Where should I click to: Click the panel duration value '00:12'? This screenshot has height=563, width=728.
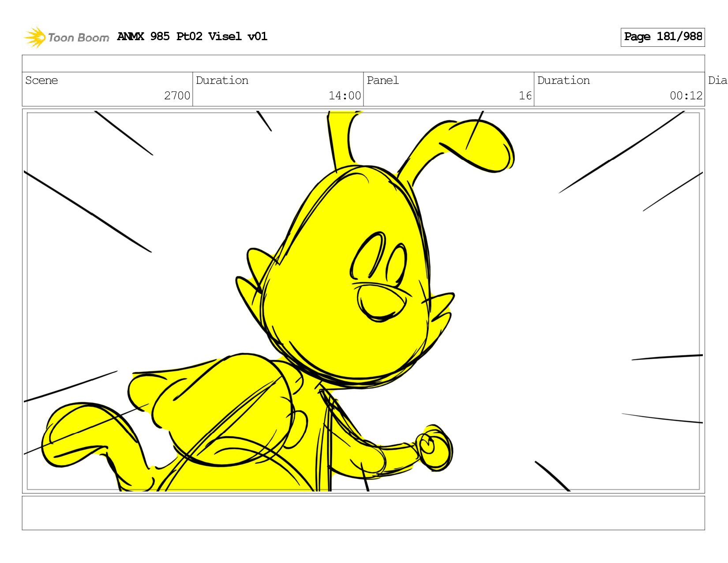pos(686,96)
